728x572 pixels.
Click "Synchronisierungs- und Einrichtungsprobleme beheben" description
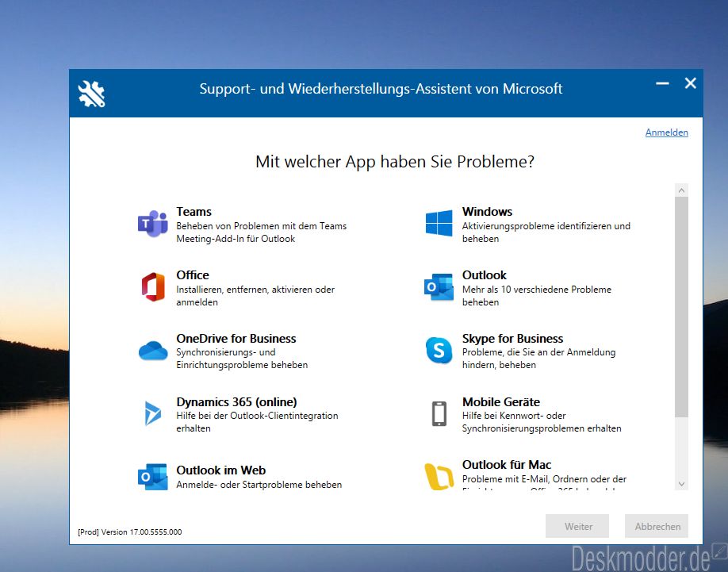(242, 359)
